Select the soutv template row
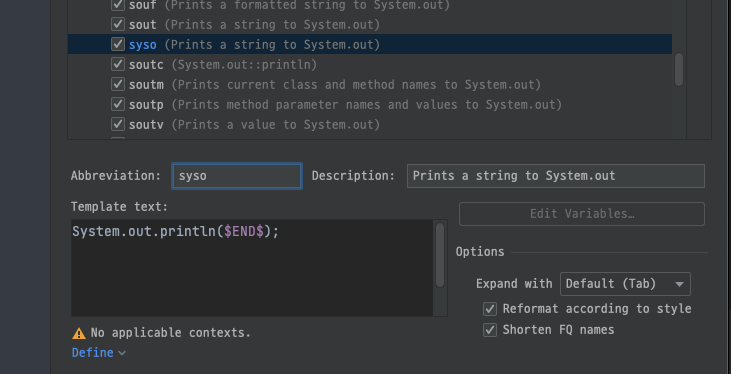The height and width of the screenshot is (374, 731). pyautogui.click(x=370, y=125)
